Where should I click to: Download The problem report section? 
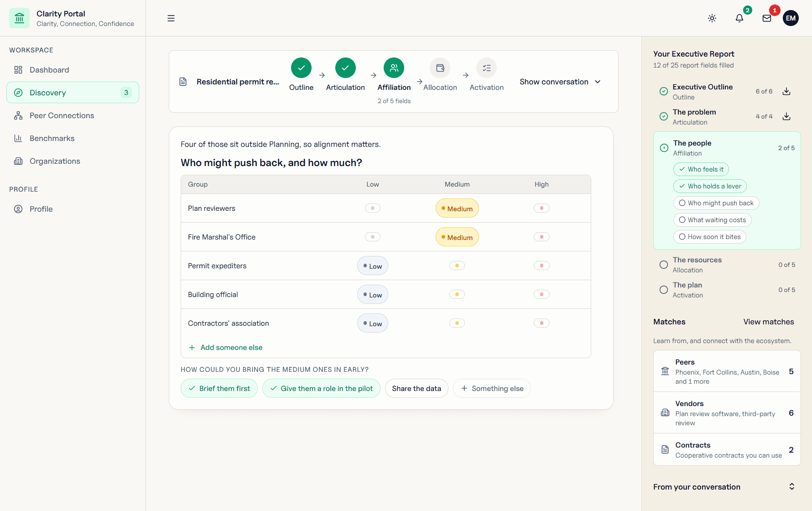(786, 116)
